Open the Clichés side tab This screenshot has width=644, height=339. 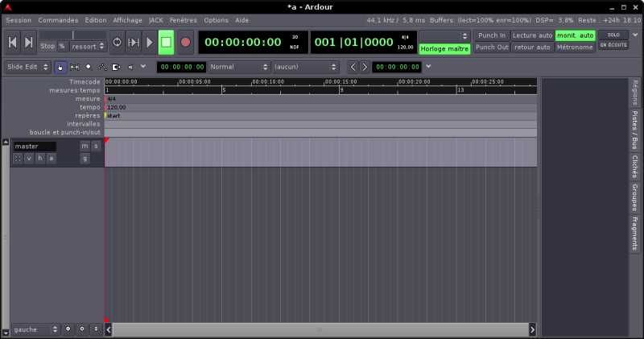[x=635, y=167]
